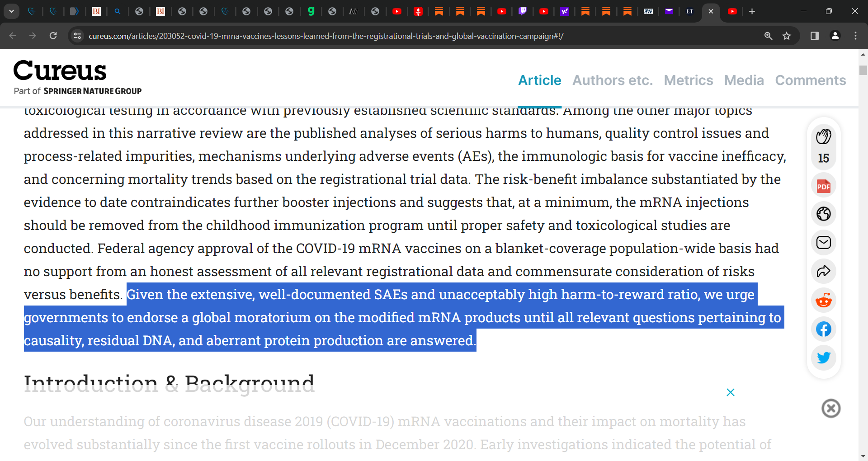Image resolution: width=868 pixels, height=461 pixels.
Task: Bookmark this page with the star icon
Action: [x=787, y=36]
